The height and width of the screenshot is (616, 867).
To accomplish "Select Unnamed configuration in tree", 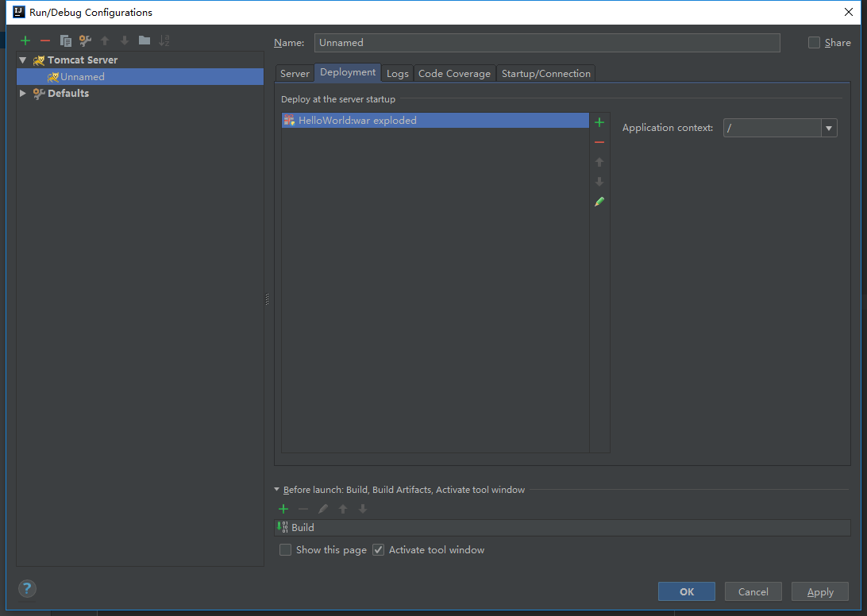I will (x=141, y=77).
